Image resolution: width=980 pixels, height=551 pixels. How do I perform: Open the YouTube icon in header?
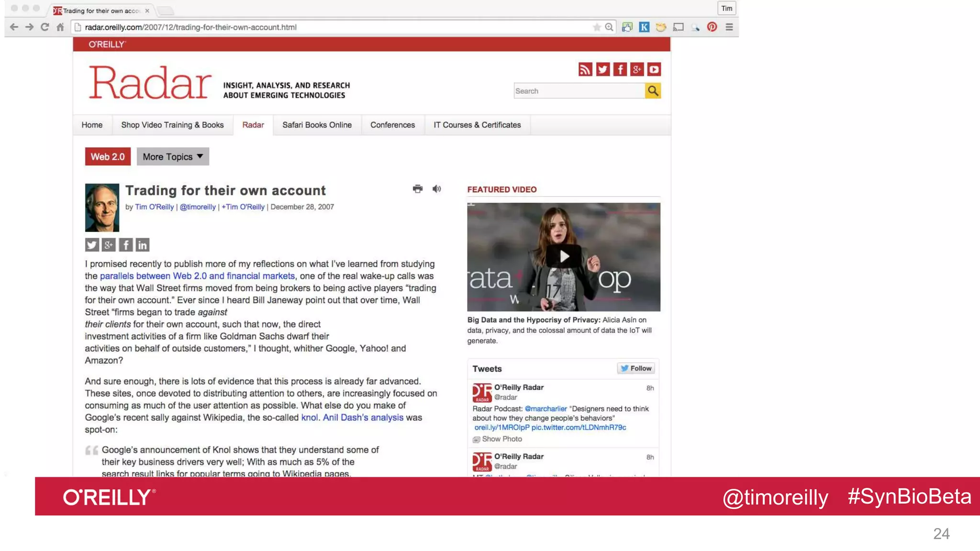click(654, 69)
